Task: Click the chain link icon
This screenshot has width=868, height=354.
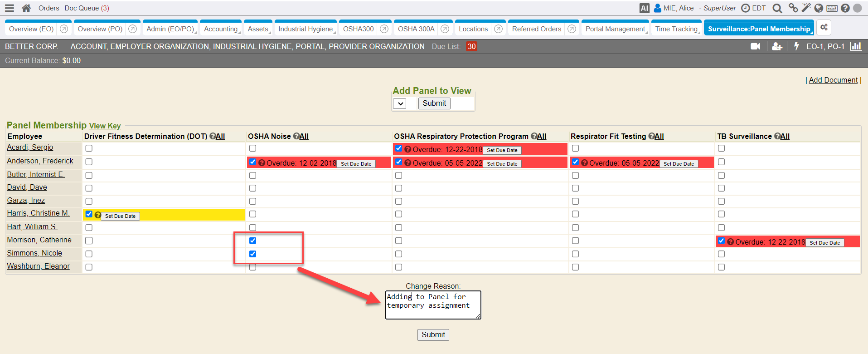Action: [793, 8]
